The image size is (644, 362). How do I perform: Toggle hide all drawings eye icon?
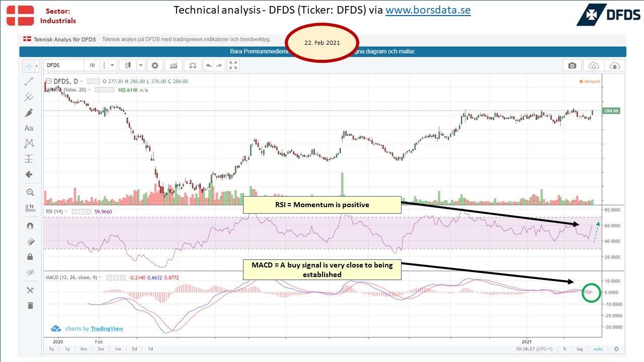(29, 273)
